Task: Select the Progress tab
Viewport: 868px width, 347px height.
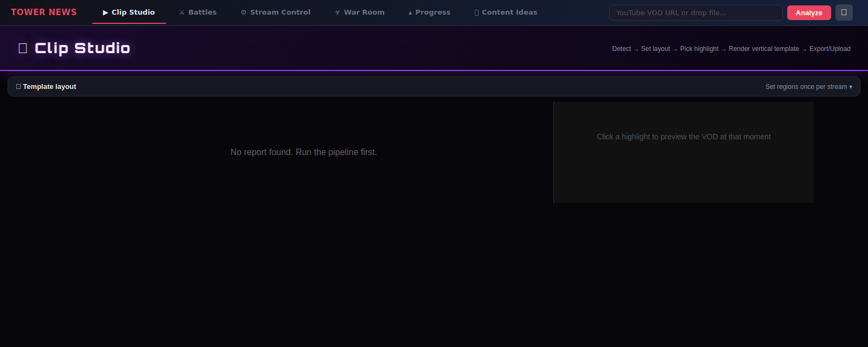Action: tap(429, 12)
